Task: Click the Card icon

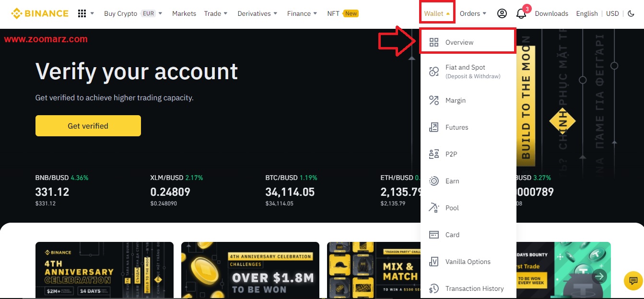Action: point(434,235)
